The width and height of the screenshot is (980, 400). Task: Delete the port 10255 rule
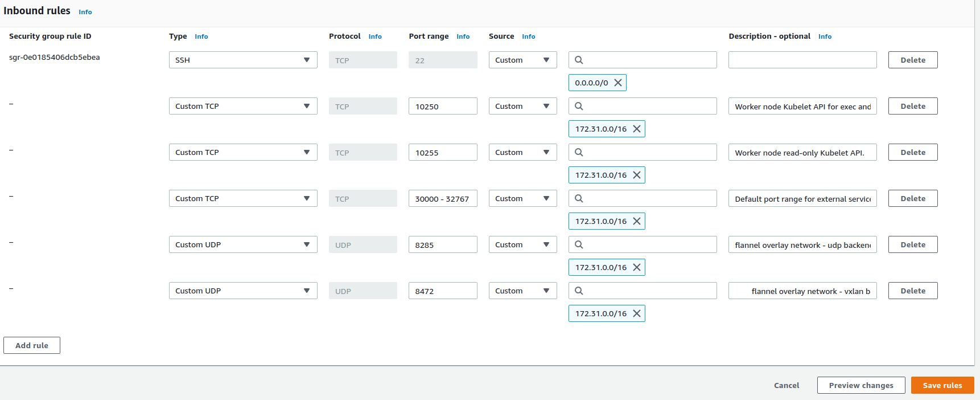point(913,152)
